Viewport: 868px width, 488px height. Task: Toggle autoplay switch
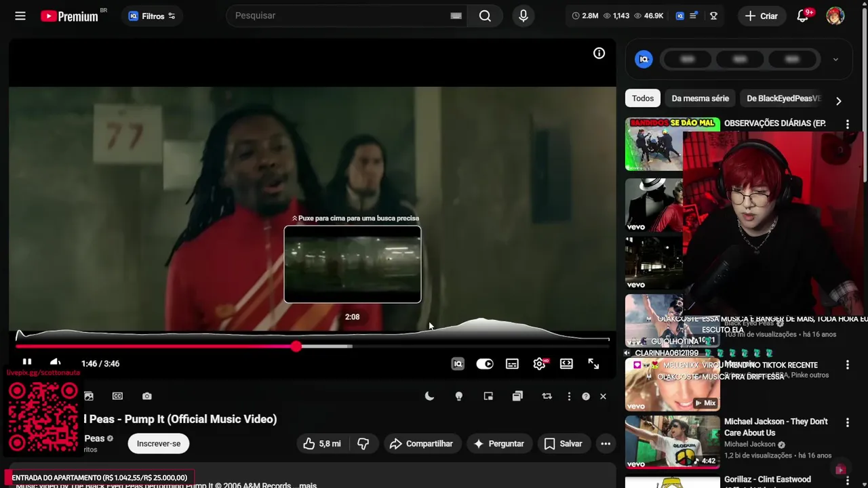click(485, 364)
